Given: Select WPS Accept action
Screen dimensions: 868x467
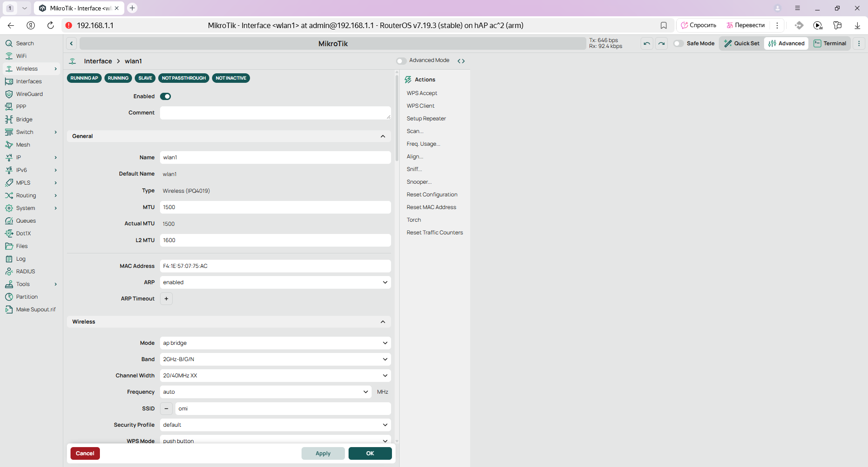Looking at the screenshot, I should click(x=422, y=93).
